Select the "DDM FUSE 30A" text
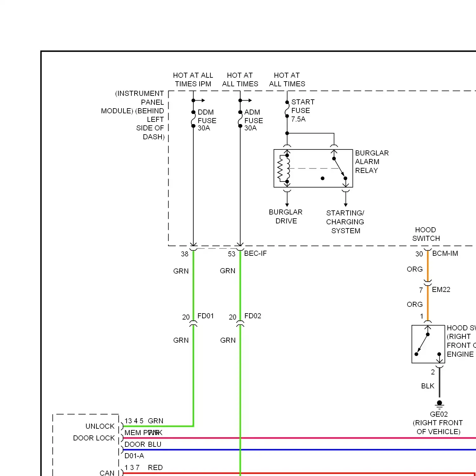This screenshot has width=476, height=476. pyautogui.click(x=207, y=120)
